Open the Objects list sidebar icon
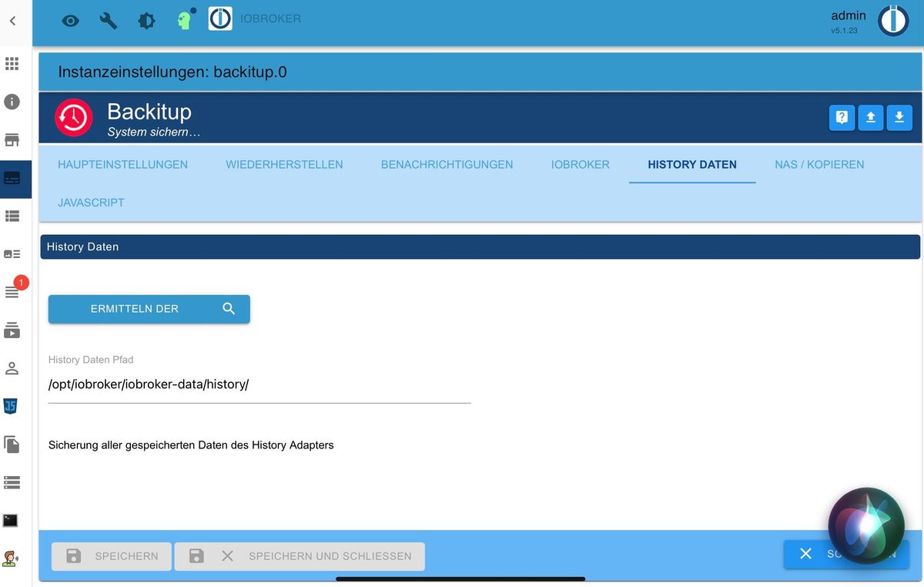Viewport: 924px width, 587px height. pos(12,216)
